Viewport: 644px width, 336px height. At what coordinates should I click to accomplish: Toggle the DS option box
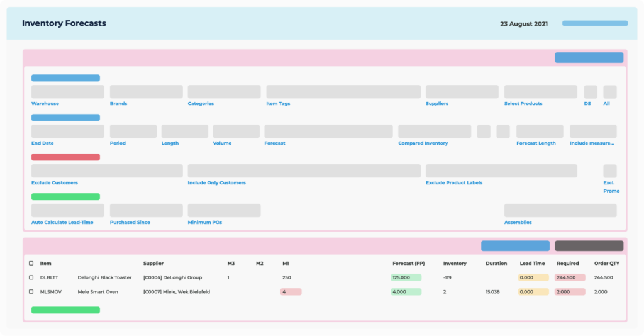click(x=590, y=92)
